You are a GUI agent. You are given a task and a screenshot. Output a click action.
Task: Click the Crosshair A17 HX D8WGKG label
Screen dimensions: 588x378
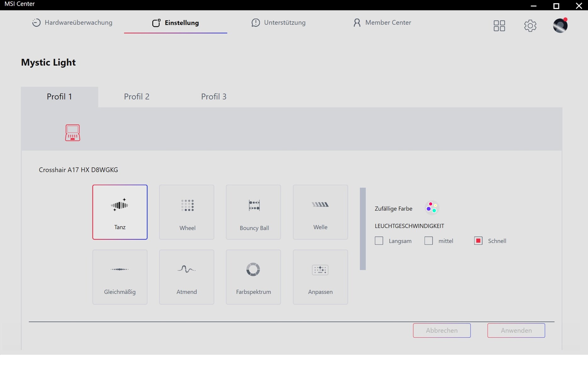(78, 170)
